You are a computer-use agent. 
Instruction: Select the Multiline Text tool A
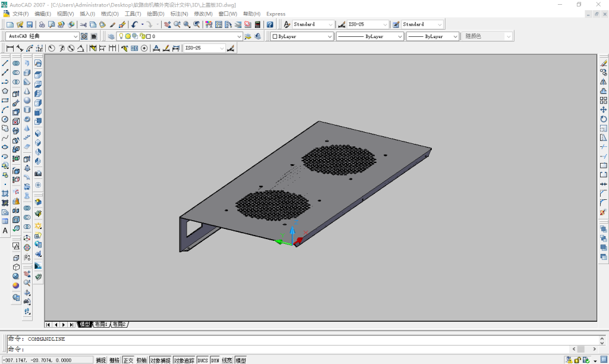5,230
